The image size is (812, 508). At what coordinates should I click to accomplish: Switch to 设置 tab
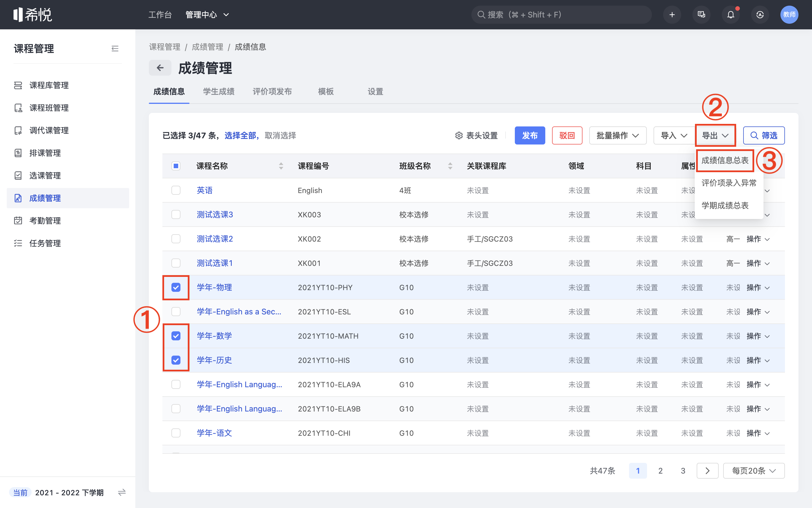[375, 91]
